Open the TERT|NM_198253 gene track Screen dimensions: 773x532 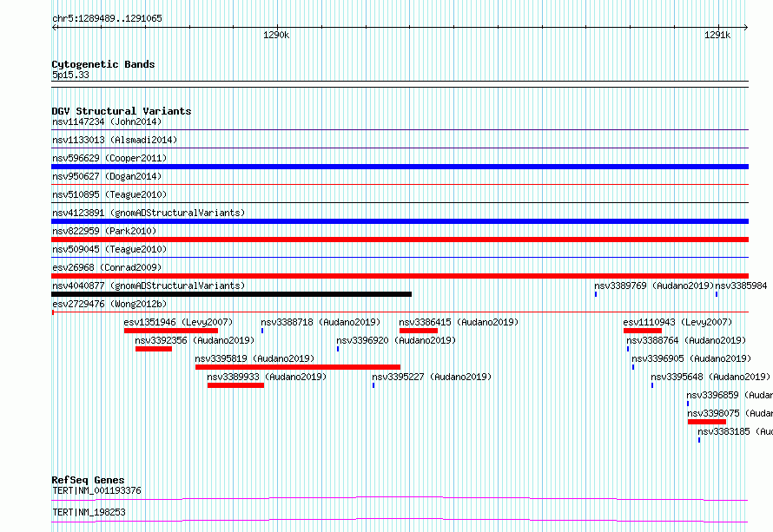[x=400, y=520]
